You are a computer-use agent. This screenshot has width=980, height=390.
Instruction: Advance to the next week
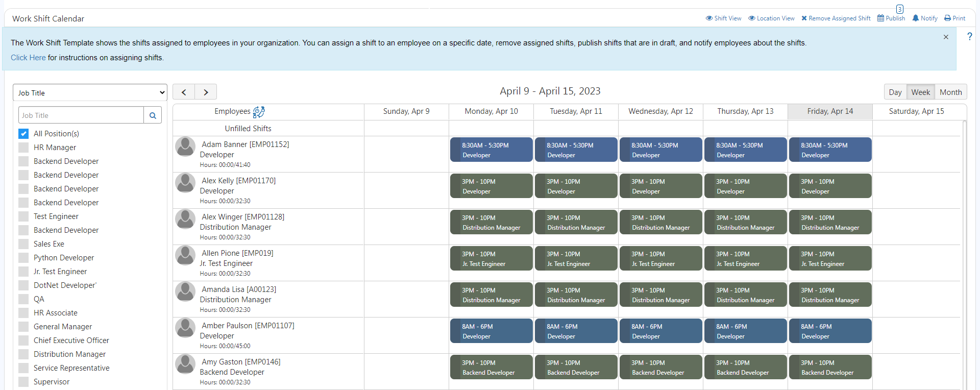(206, 92)
